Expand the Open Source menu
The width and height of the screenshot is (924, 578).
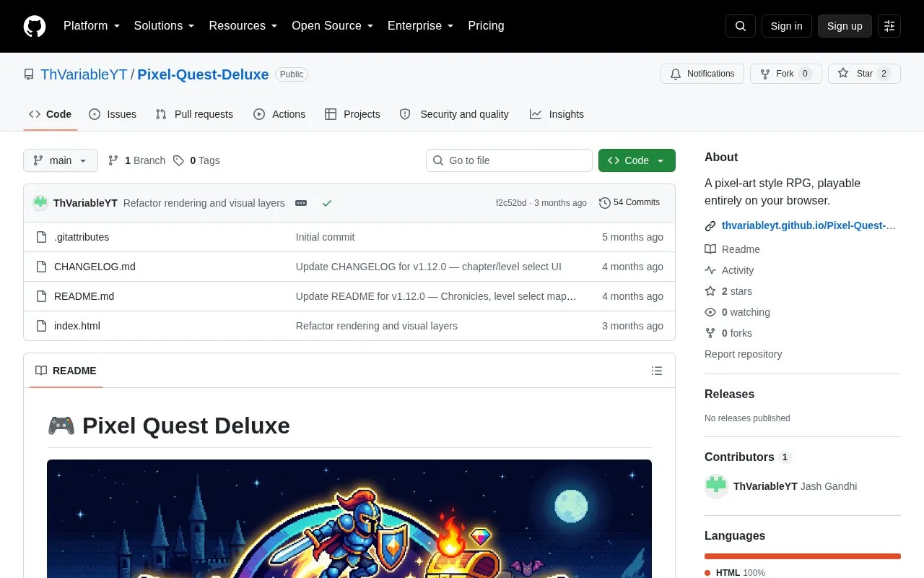tap(333, 26)
